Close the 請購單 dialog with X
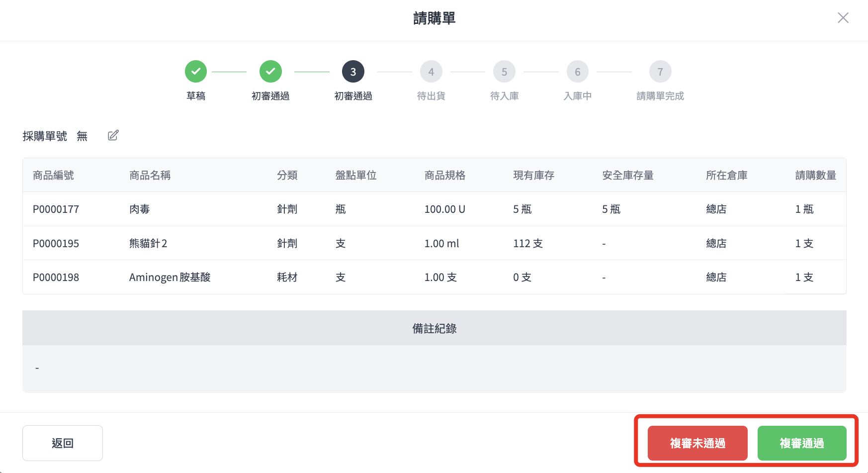The height and width of the screenshot is (473, 868). pos(843,18)
